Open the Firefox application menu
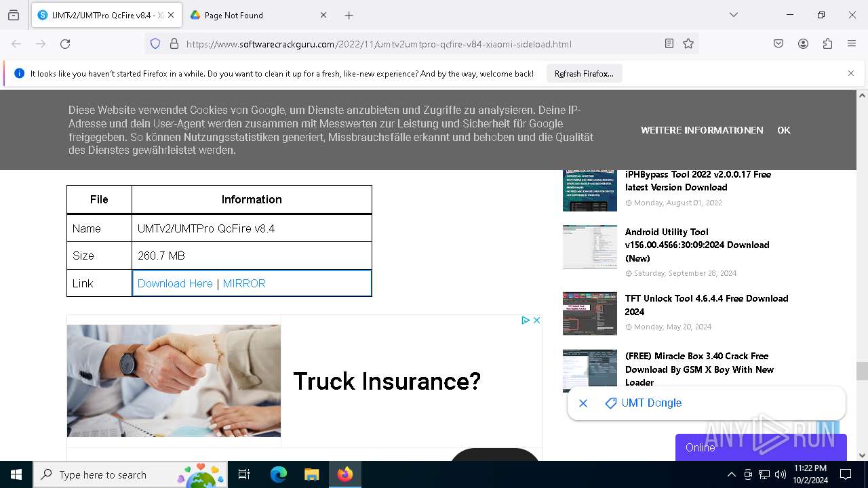 click(x=852, y=43)
